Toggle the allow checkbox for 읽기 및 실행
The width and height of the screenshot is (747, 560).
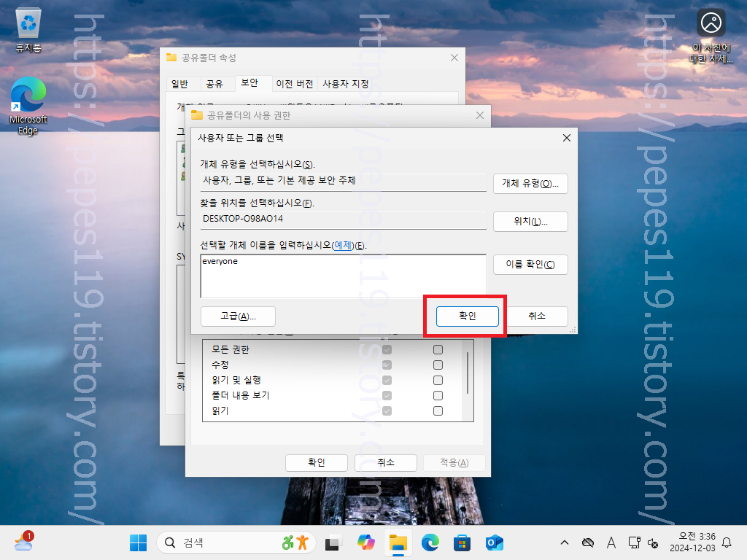tap(387, 381)
